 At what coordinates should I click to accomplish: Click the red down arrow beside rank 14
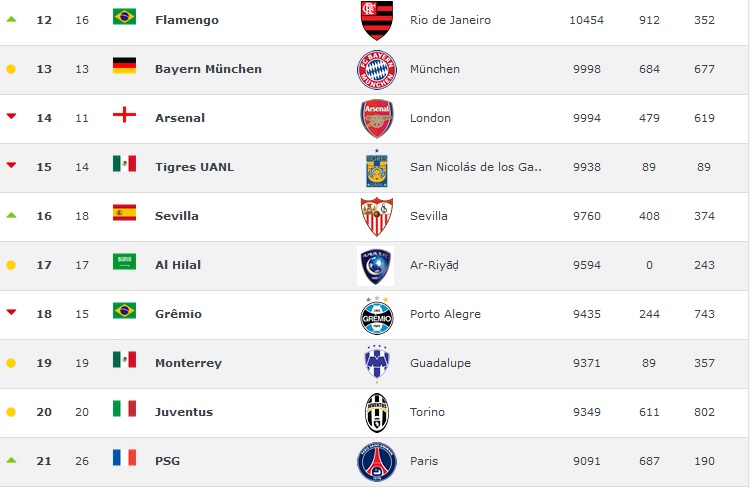click(11, 116)
